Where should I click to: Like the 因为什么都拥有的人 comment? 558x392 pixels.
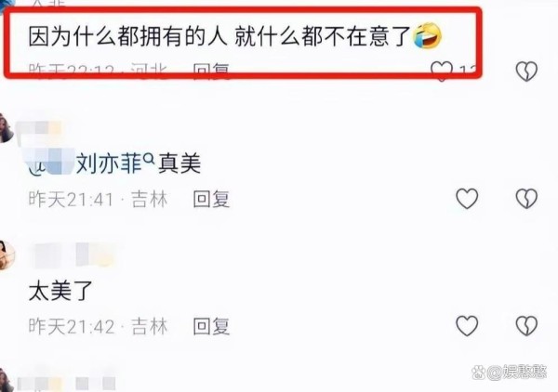tap(442, 71)
